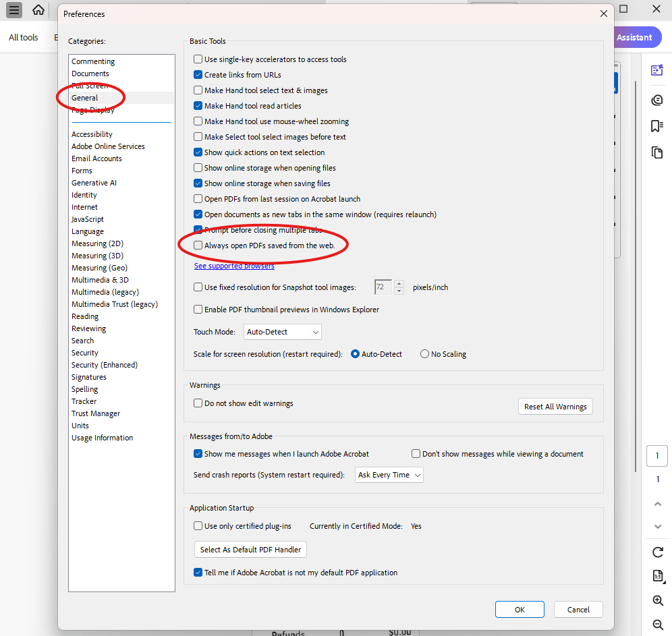This screenshot has width=672, height=636.
Task: Disable Create links from URLs
Action: point(198,75)
